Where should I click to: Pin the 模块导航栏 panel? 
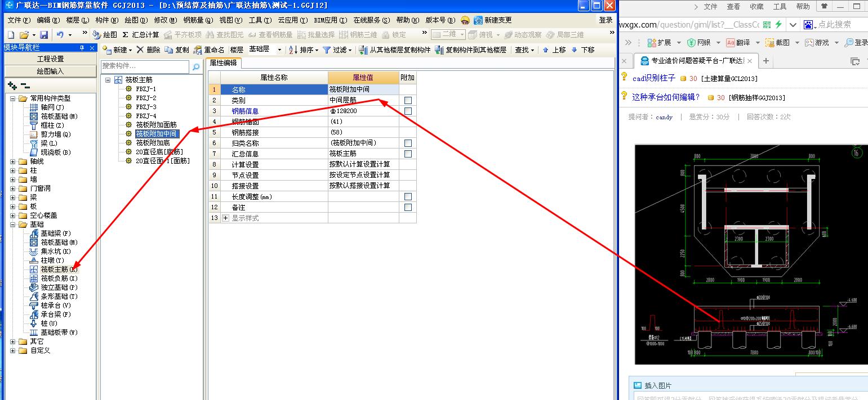(x=82, y=48)
